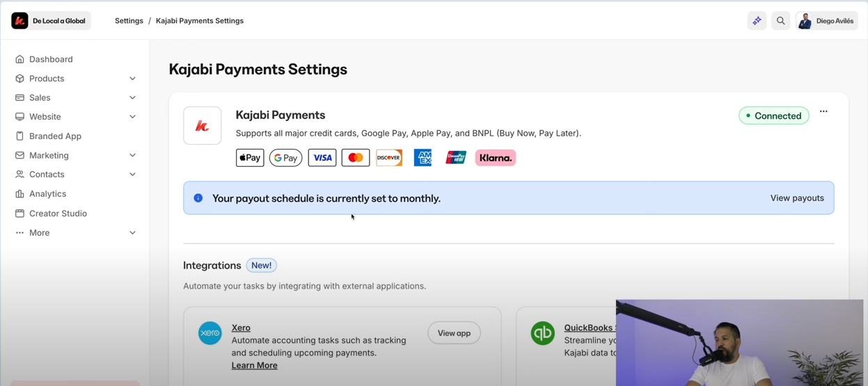The image size is (868, 386).
Task: Open the QuickBooks title link
Action: click(590, 328)
